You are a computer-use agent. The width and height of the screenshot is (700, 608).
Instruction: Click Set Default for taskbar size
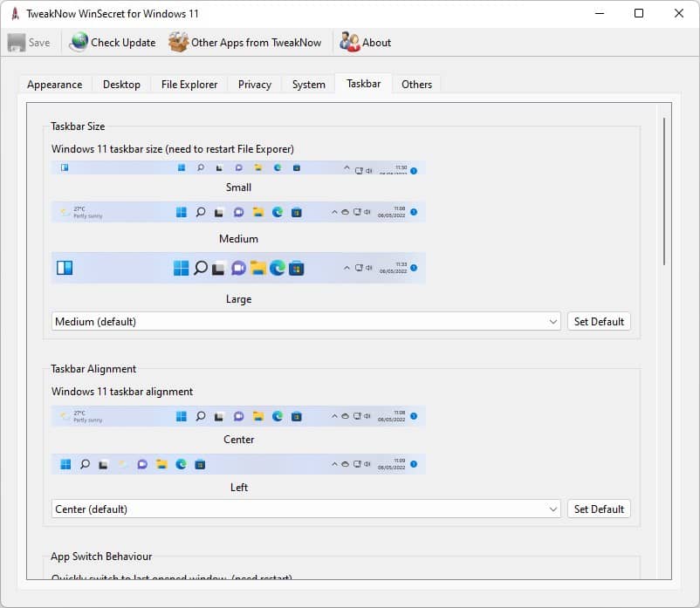click(x=599, y=322)
